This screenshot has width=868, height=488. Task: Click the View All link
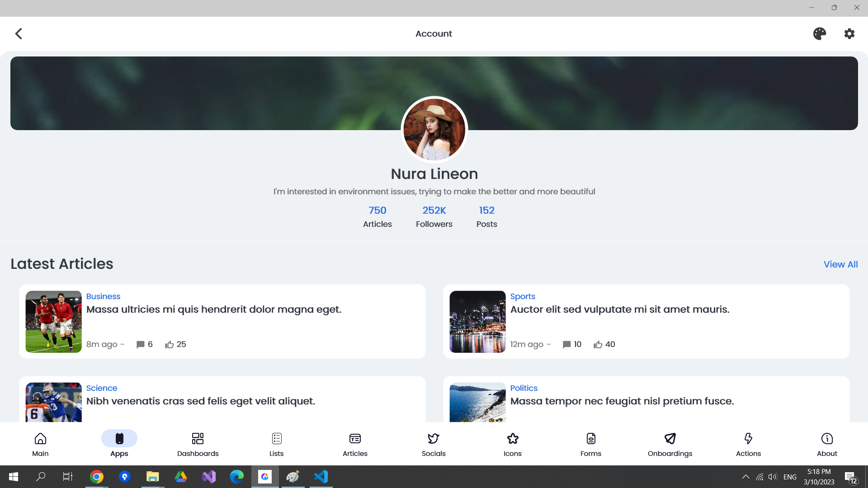coord(840,264)
